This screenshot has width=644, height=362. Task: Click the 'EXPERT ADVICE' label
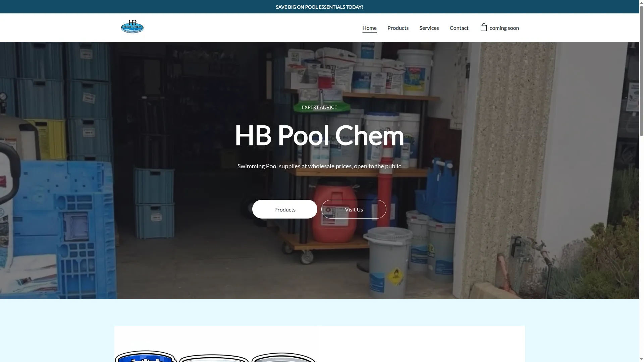[x=319, y=107]
